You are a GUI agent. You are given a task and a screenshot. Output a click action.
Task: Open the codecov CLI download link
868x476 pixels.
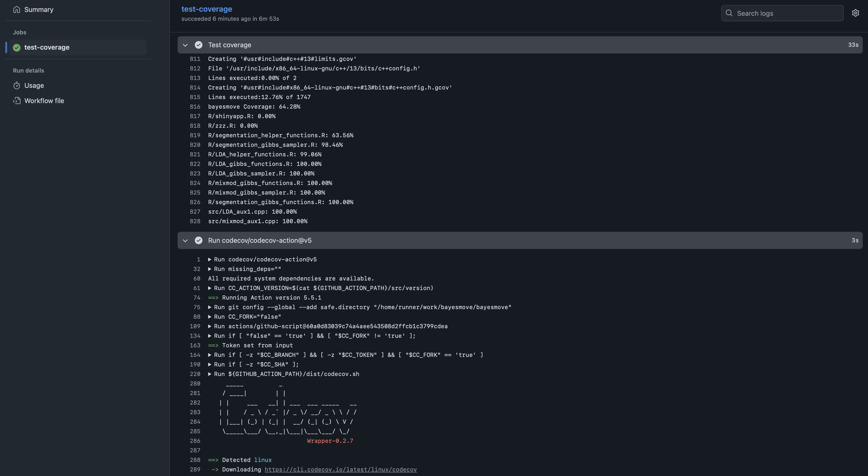click(340, 470)
